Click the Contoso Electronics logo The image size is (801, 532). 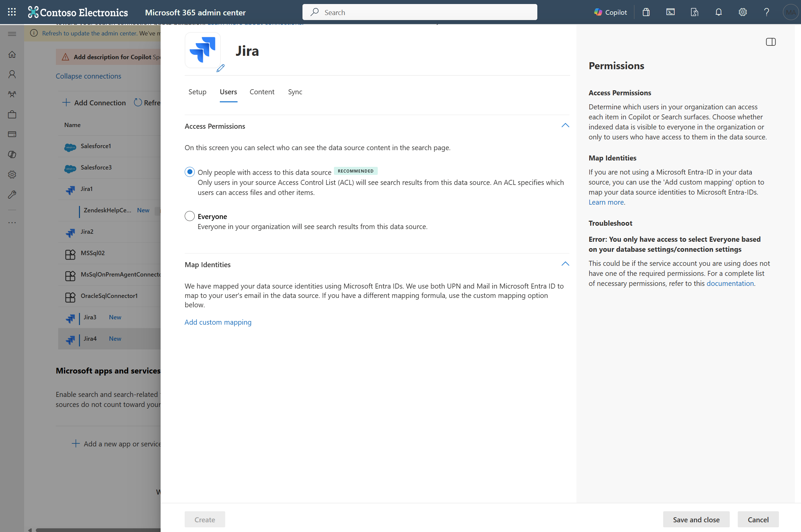[x=78, y=12]
